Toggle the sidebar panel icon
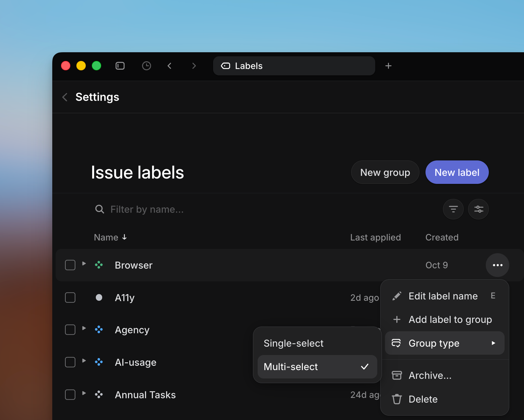The width and height of the screenshot is (524, 420). [120, 66]
